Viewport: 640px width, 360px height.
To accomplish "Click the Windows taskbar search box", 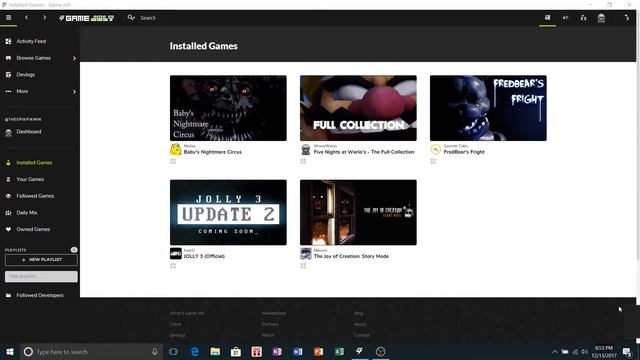I will click(x=91, y=351).
